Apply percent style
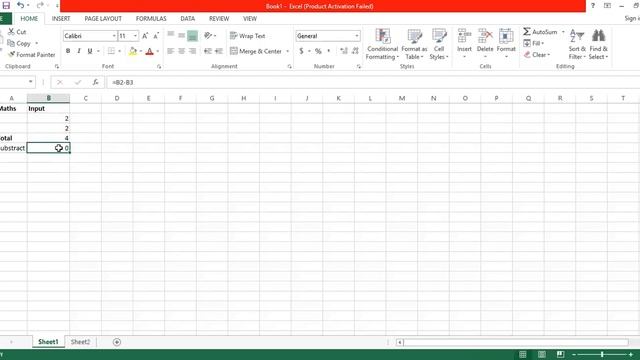The width and height of the screenshot is (640, 360). tap(318, 51)
